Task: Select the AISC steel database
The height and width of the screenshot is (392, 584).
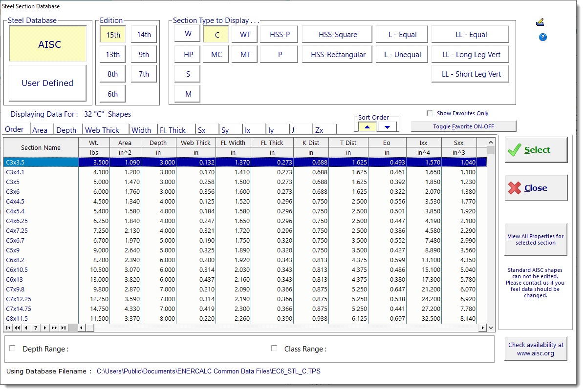Action: tap(48, 44)
